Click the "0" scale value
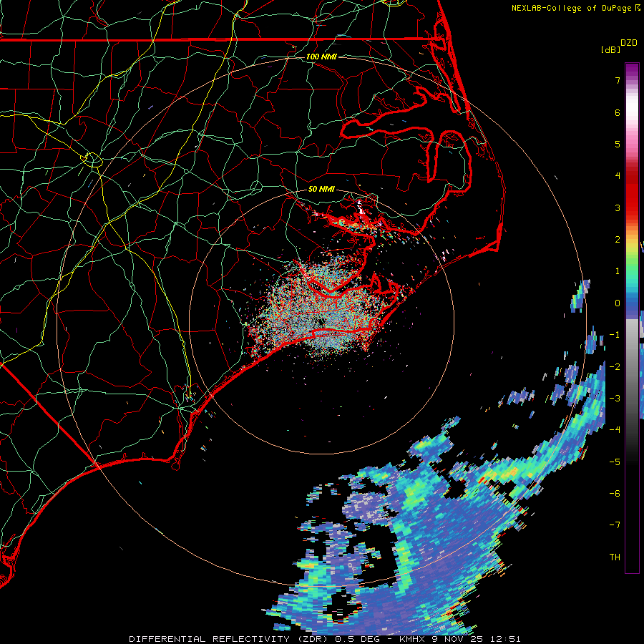The height and width of the screenshot is (644, 644). click(618, 303)
